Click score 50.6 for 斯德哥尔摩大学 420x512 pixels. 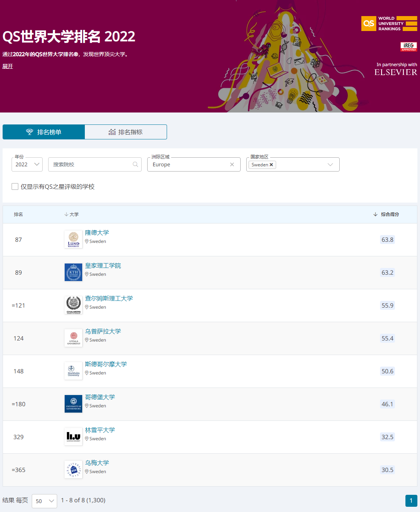pyautogui.click(x=387, y=371)
